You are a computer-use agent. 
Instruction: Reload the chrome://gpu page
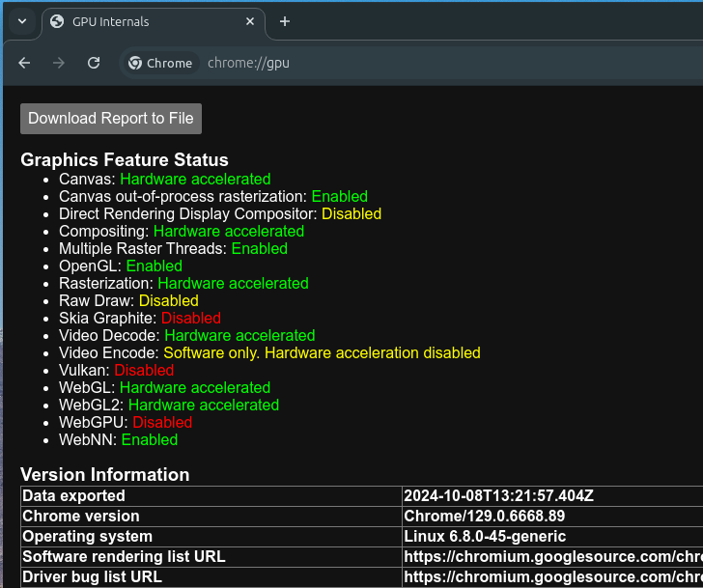94,63
